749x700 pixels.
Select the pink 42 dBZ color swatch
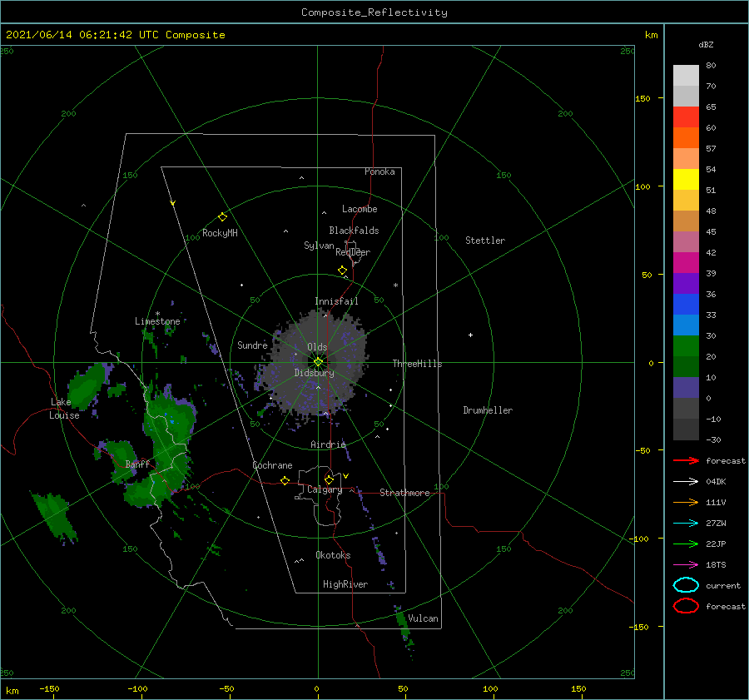point(686,241)
